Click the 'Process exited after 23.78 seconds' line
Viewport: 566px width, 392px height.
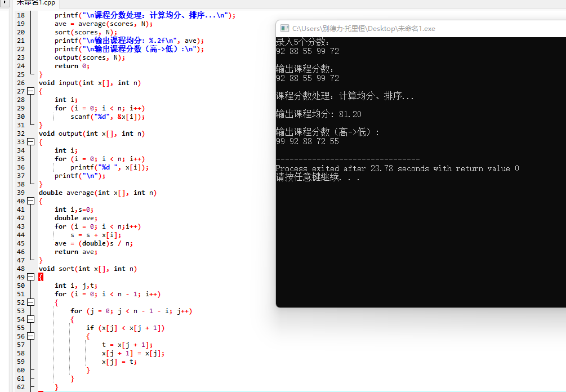pos(398,168)
